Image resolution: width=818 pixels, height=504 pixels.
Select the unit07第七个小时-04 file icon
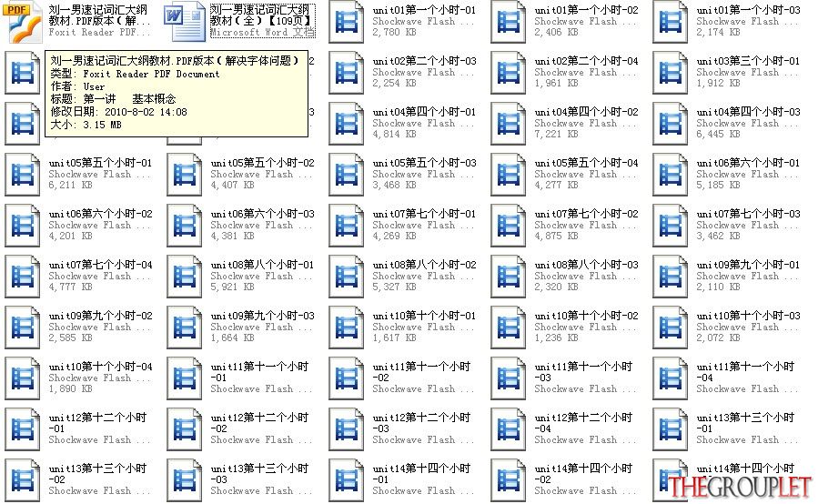pos(23,277)
